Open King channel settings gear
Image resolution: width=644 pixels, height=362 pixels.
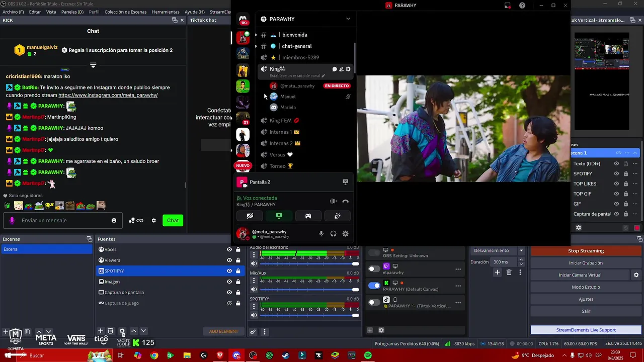[x=348, y=69]
